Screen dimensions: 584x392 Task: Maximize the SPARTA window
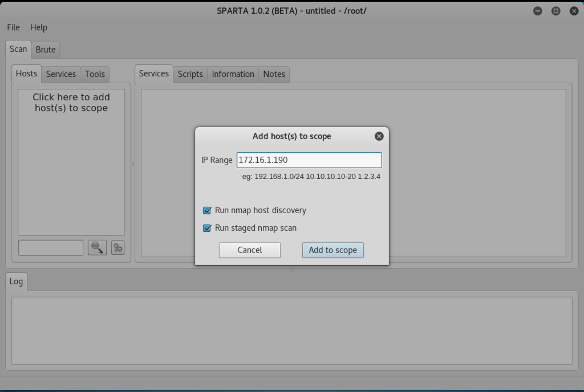click(x=555, y=11)
